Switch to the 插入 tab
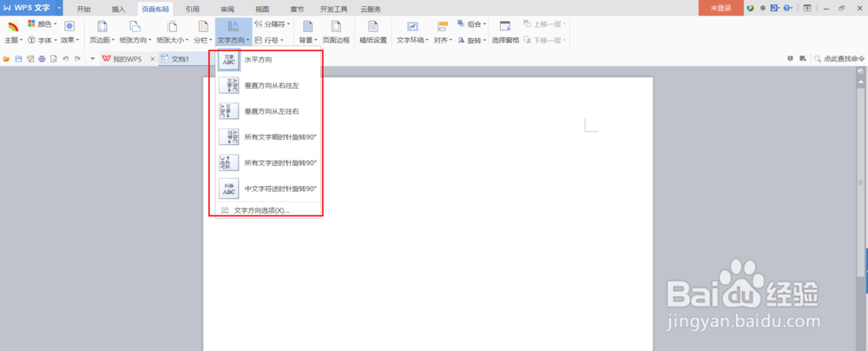This screenshot has height=351, width=868. pos(118,9)
